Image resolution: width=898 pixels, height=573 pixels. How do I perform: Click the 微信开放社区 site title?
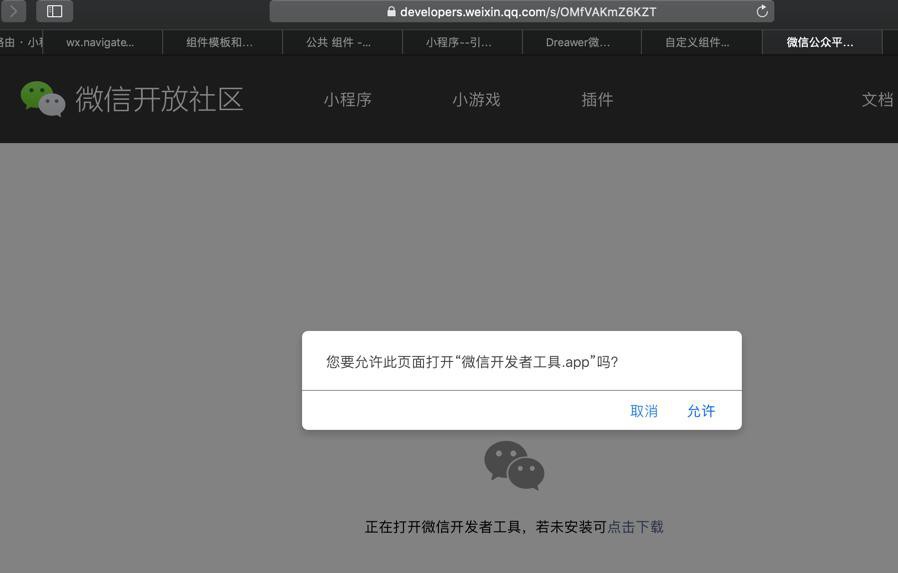159,99
